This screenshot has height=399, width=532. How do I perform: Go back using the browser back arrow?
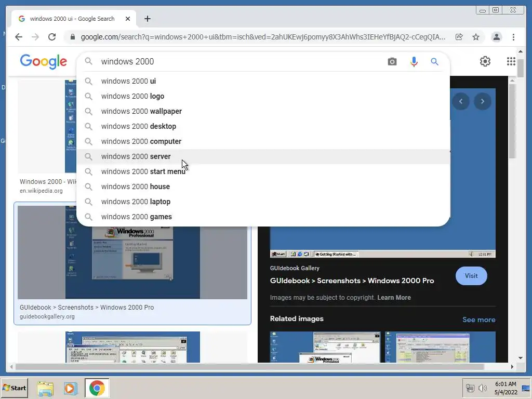click(19, 37)
